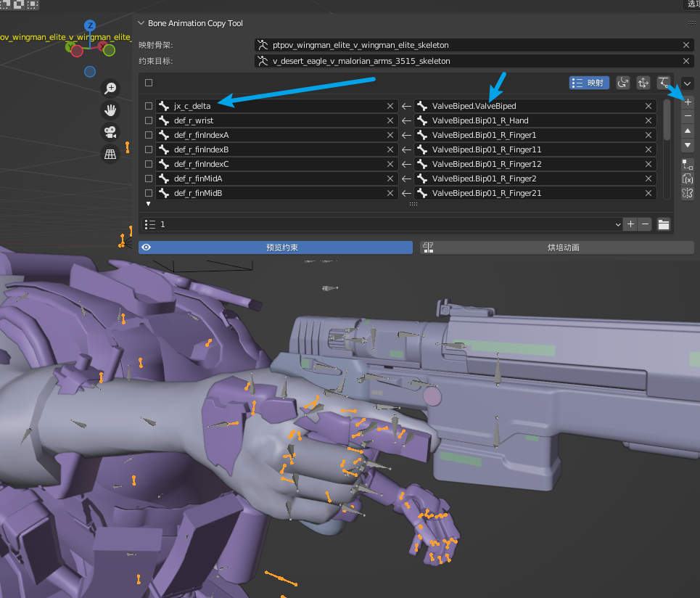Switch to the rotation offset tab icon

(x=623, y=83)
